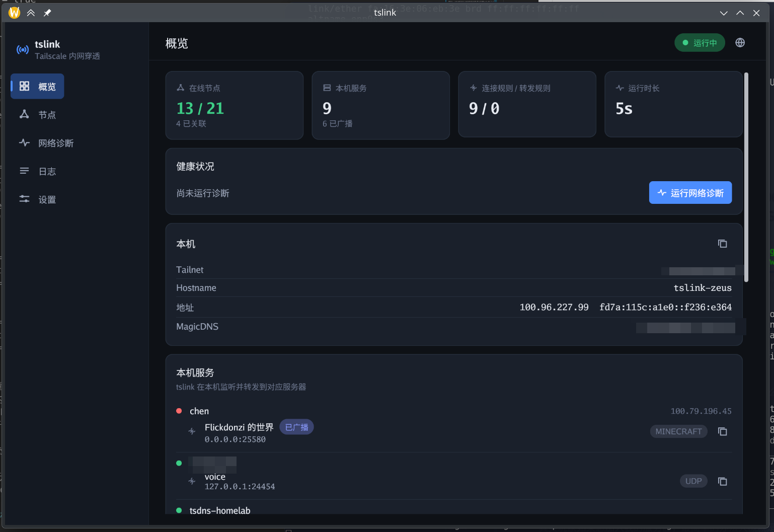Click the 5s uptime value
Screen dimensions: 774x532
click(624, 108)
